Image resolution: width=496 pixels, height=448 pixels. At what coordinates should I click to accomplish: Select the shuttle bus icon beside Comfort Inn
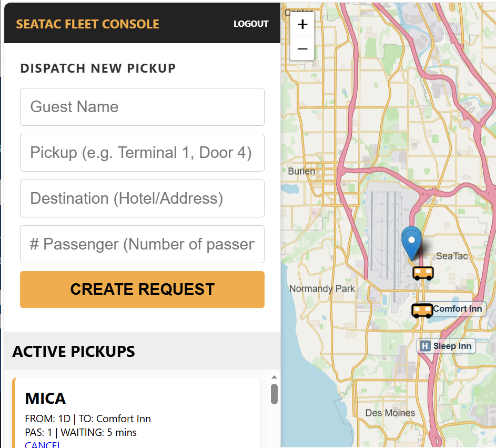422,311
